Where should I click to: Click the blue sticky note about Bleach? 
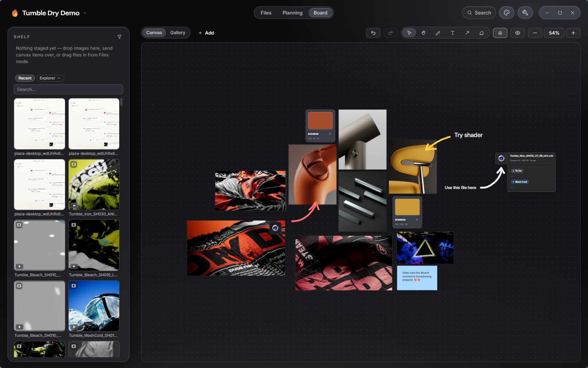[x=417, y=278]
